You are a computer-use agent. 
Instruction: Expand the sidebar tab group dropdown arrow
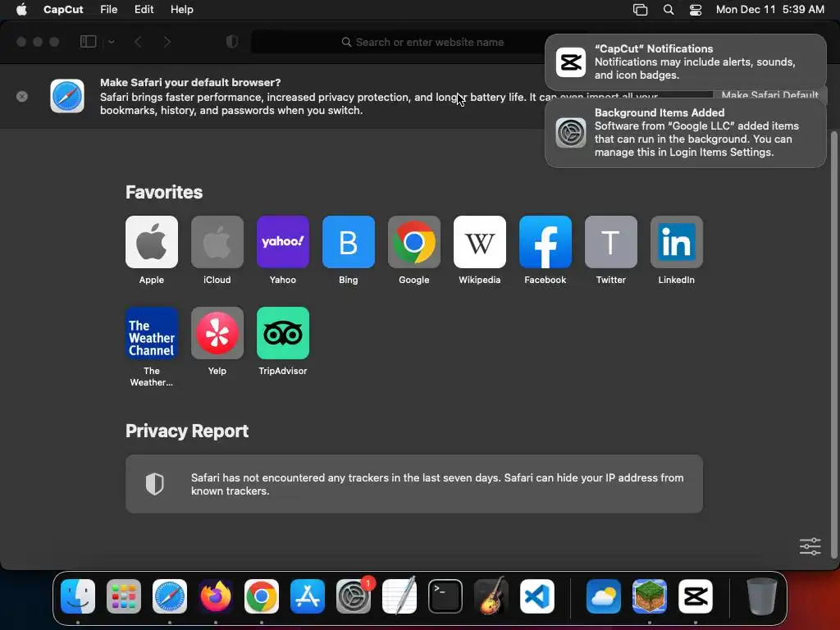tap(112, 42)
